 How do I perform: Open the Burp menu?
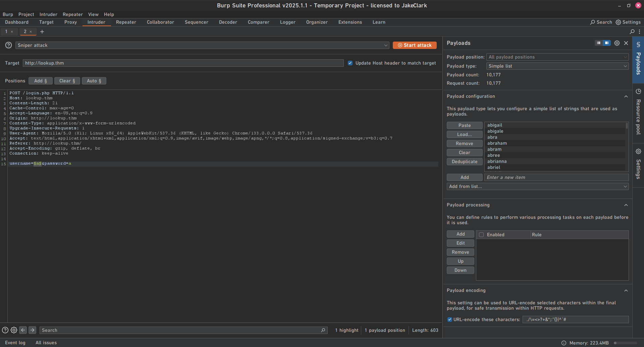8,14
